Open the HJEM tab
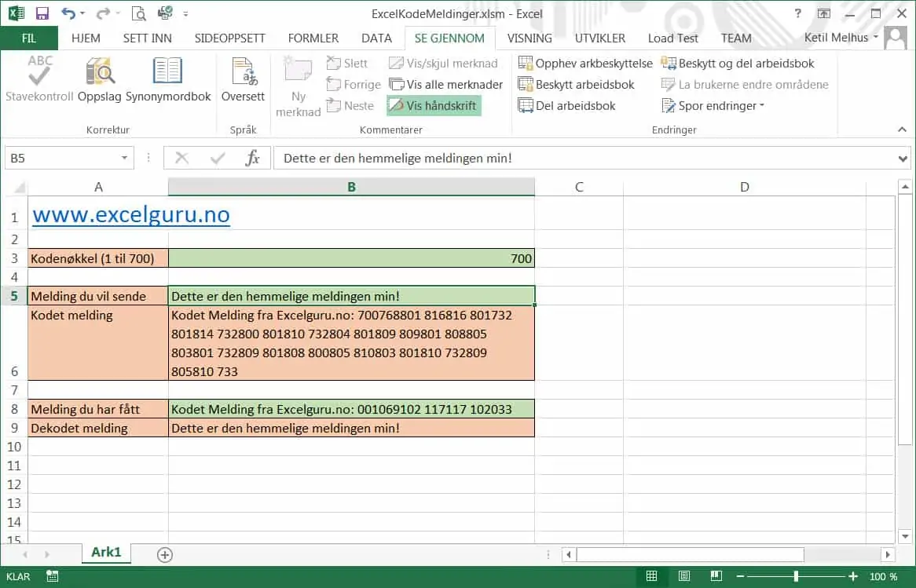 coord(86,38)
